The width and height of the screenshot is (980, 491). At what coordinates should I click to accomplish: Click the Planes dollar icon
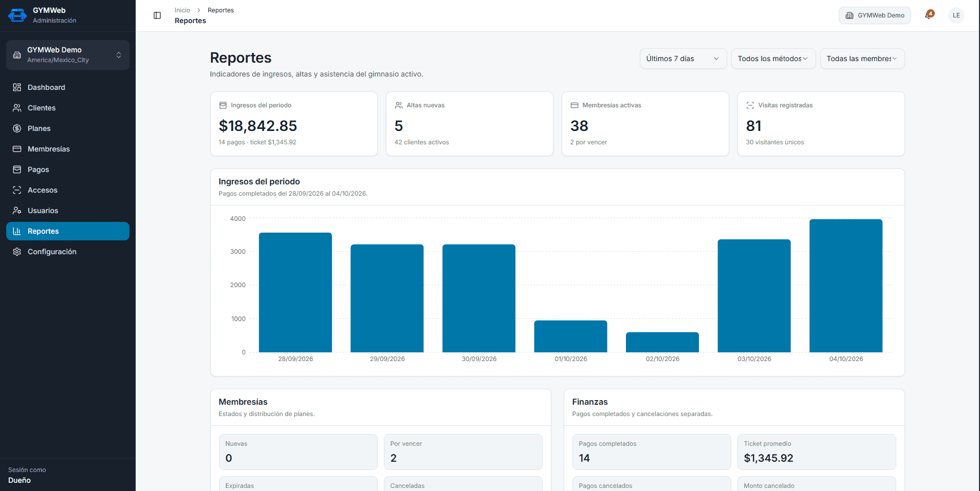pyautogui.click(x=17, y=128)
